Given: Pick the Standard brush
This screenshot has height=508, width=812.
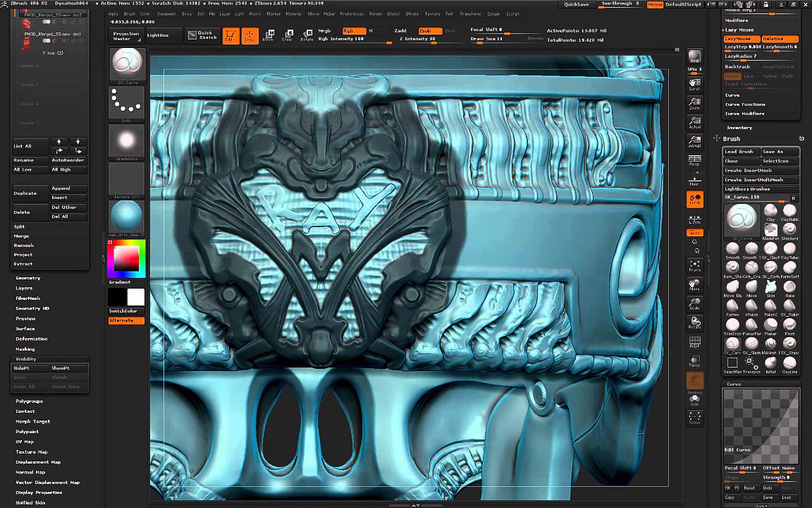Looking at the screenshot, I should point(789,230).
